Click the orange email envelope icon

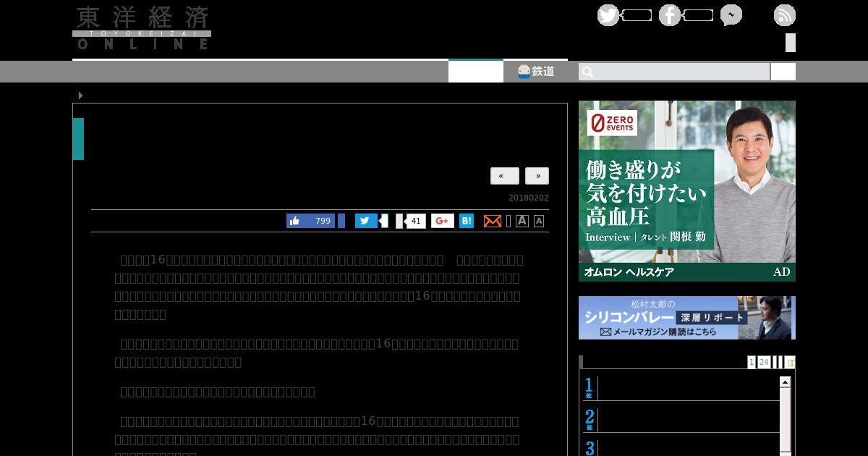coord(493,221)
